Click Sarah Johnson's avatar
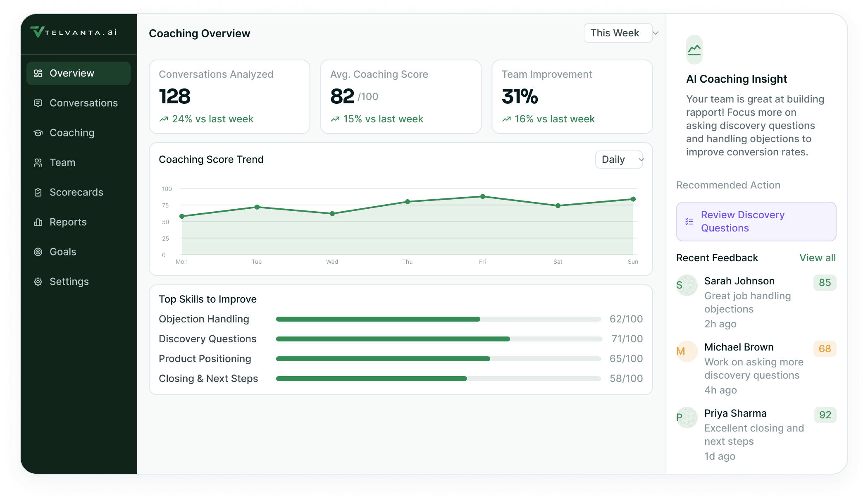 (687, 285)
